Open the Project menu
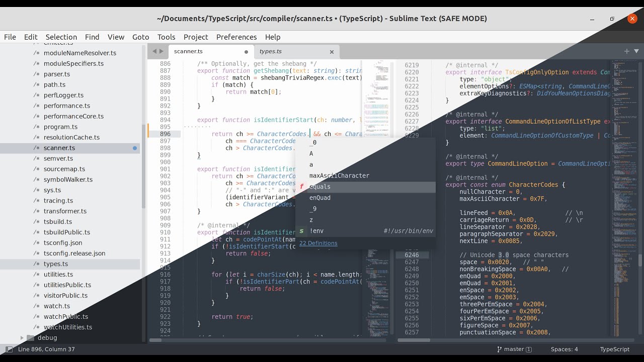 [196, 37]
